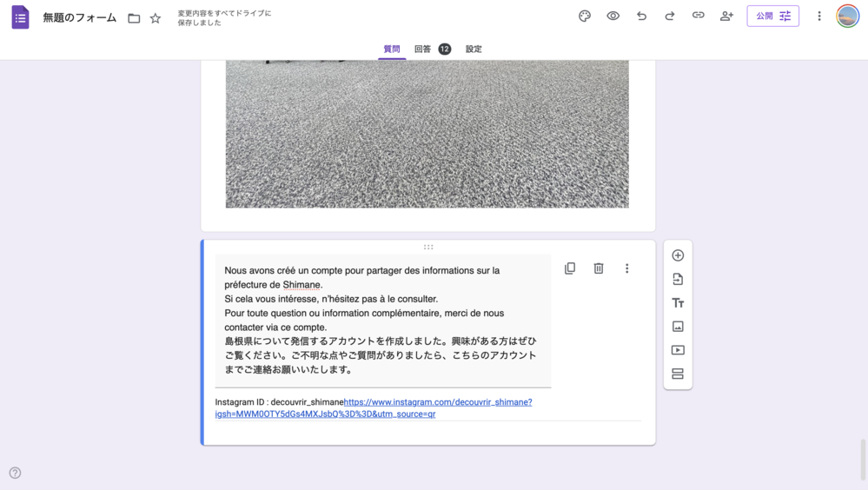
Task: Switch to the 質問 tab
Action: pos(392,50)
